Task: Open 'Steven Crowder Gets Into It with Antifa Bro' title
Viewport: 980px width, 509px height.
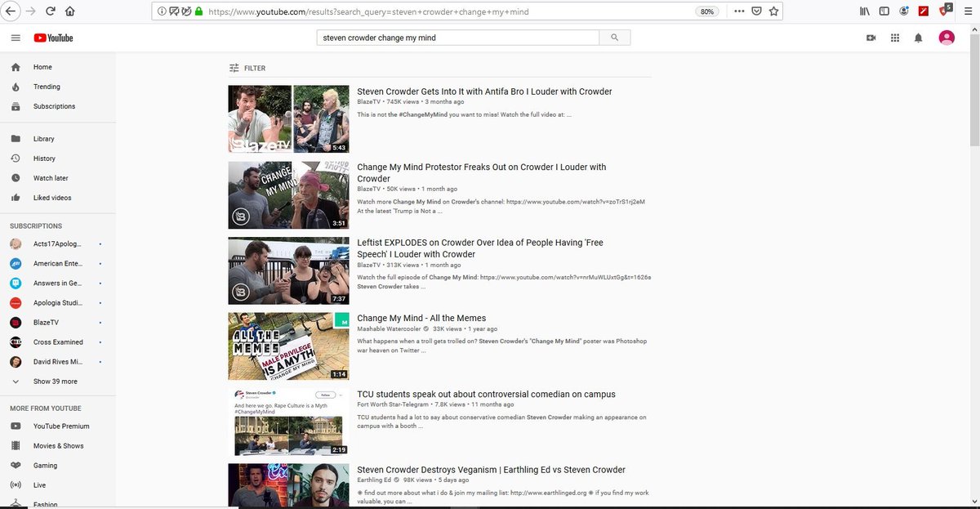Action: click(x=484, y=92)
